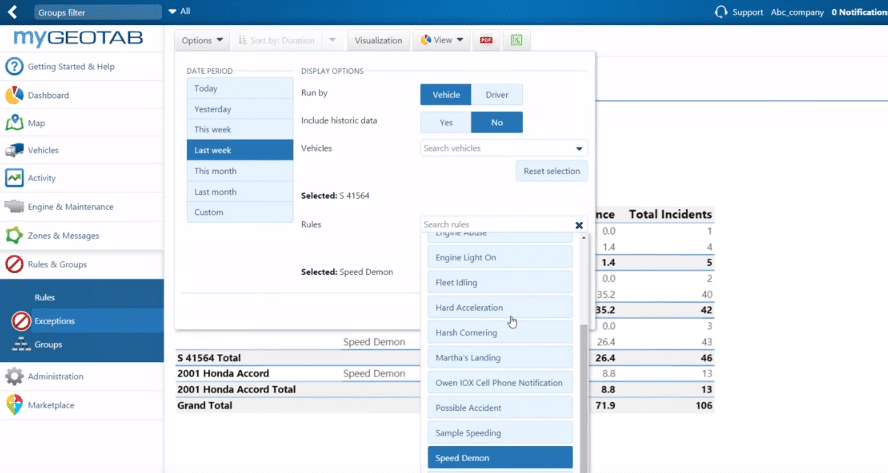Choose Sample Speeding rule
The image size is (888, 473).
(x=500, y=433)
